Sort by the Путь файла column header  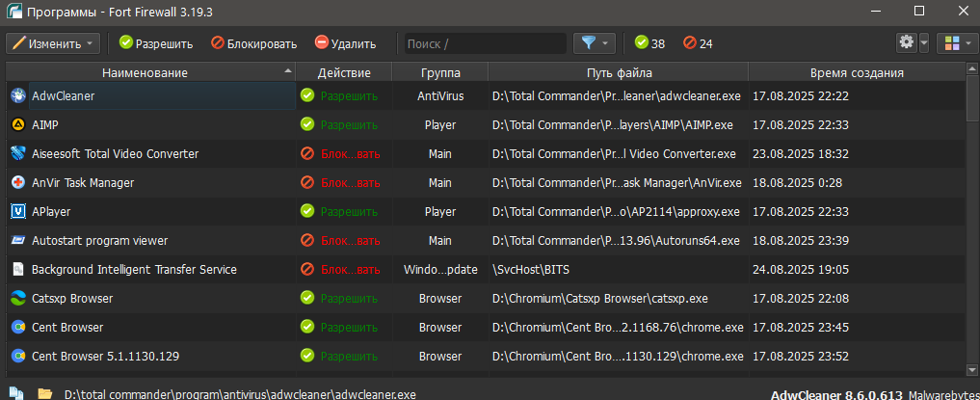[619, 72]
